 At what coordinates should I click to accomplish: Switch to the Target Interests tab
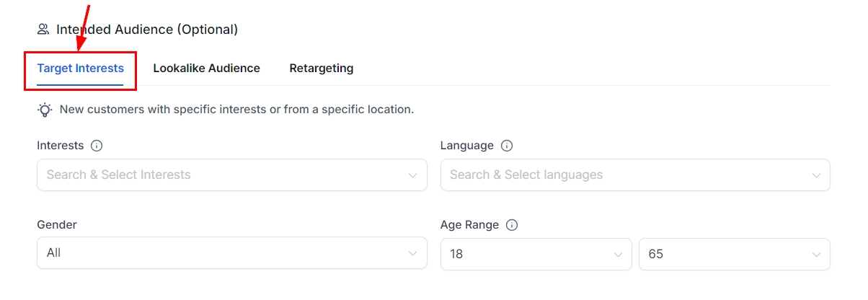coord(80,69)
